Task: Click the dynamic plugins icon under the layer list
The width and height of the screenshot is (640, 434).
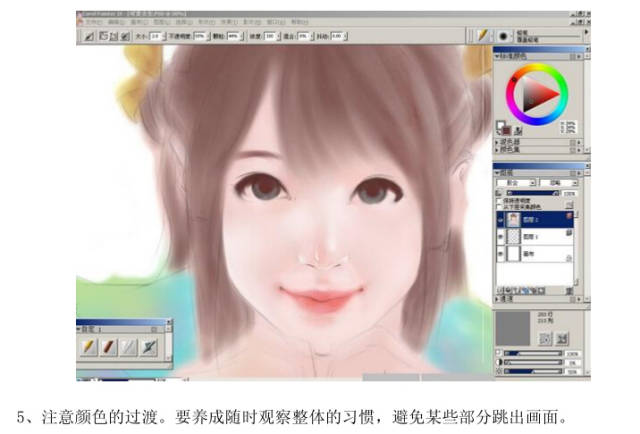Action: click(507, 290)
